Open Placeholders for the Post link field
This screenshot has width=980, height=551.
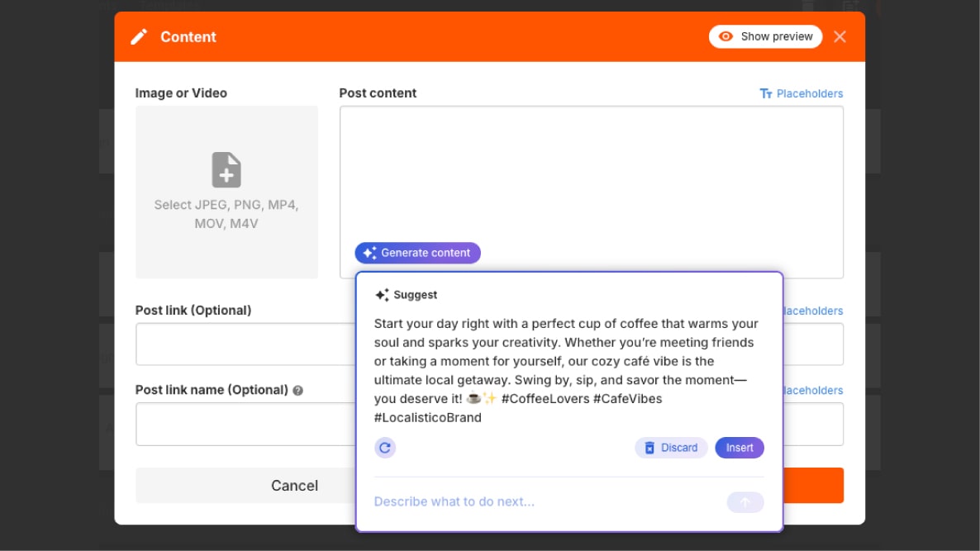click(813, 311)
